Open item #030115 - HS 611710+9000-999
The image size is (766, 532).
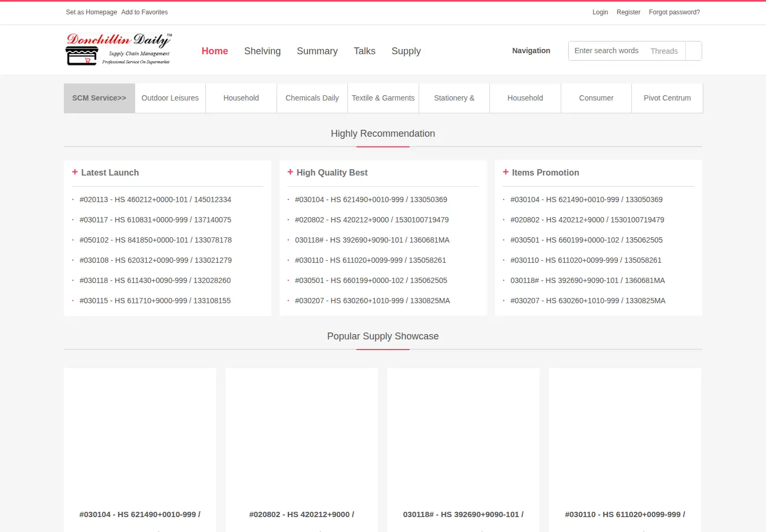click(155, 301)
